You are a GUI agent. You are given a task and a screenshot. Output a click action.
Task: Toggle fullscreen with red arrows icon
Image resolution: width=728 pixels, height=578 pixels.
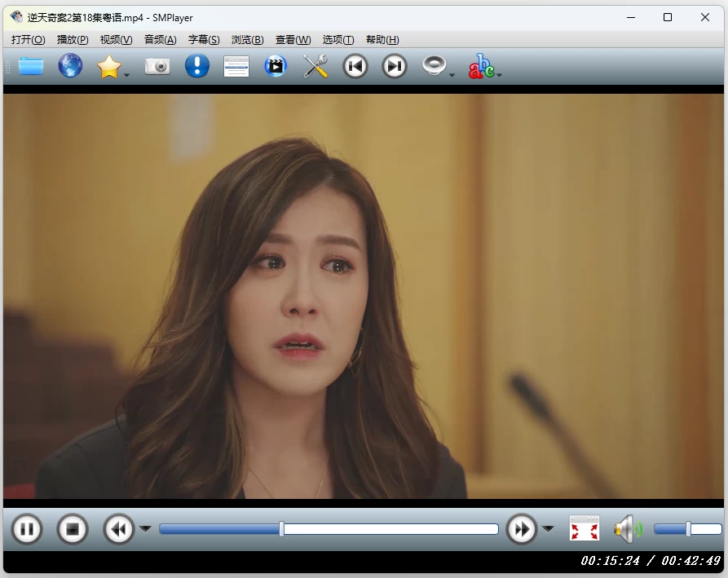click(584, 529)
